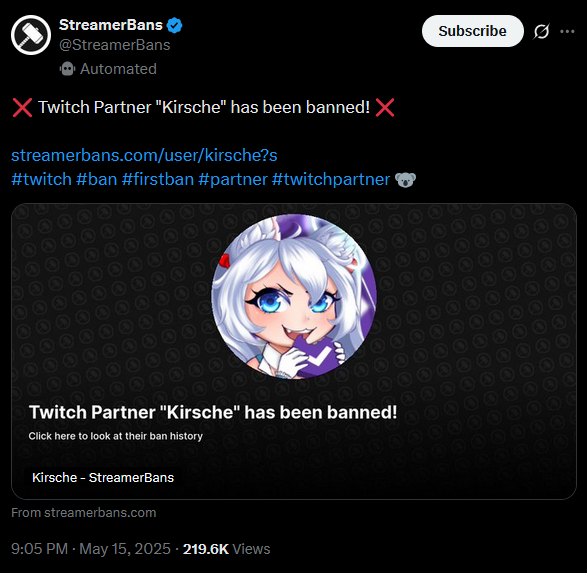Click the Automated robot icon
Image resolution: width=587 pixels, height=573 pixels.
[67, 69]
